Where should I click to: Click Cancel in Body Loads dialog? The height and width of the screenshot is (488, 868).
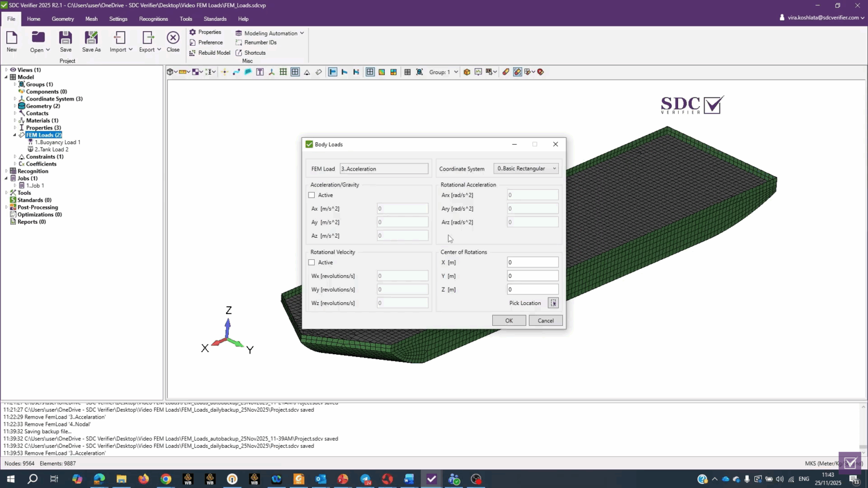tap(545, 320)
